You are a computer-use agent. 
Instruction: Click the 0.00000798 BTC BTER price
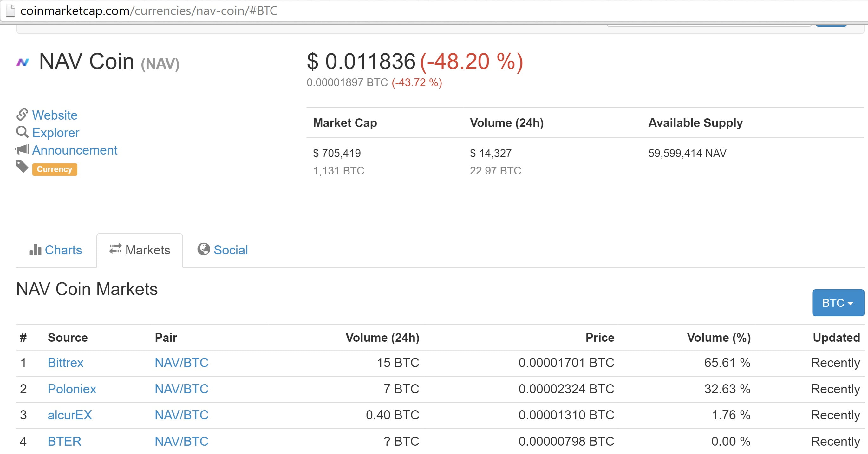coord(566,441)
